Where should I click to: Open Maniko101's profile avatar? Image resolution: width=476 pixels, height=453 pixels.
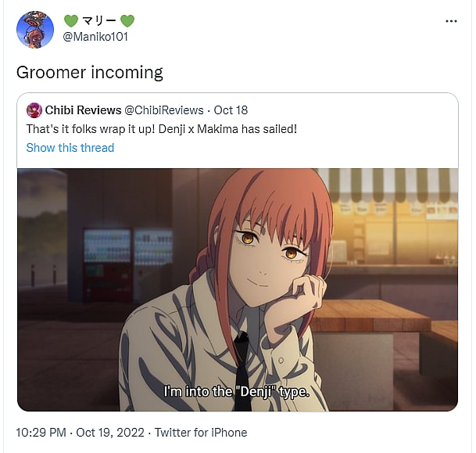(35, 30)
